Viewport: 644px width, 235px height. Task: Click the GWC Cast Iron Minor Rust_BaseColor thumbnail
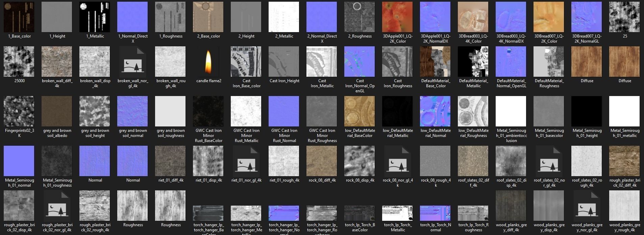click(208, 111)
